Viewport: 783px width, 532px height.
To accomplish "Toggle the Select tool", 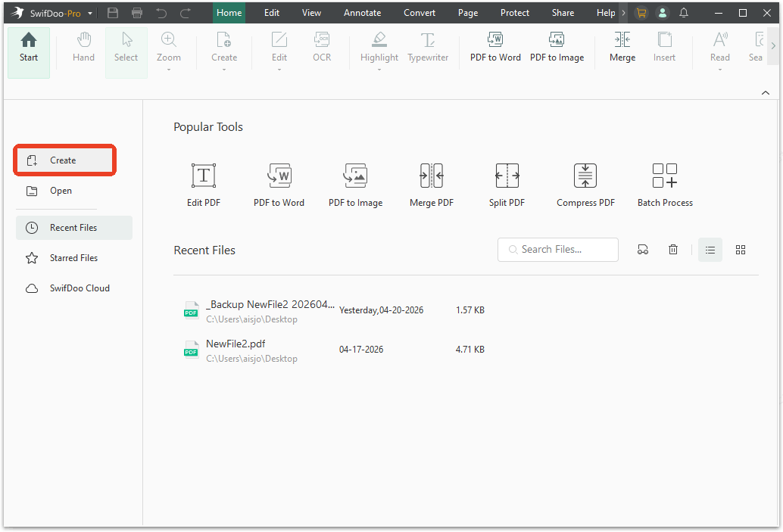I will (126, 49).
